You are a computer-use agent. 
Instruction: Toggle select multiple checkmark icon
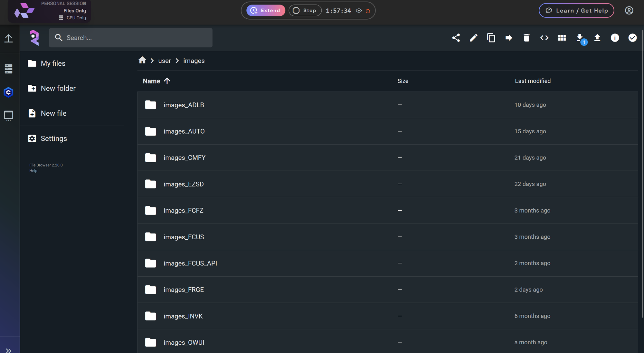[x=632, y=38]
